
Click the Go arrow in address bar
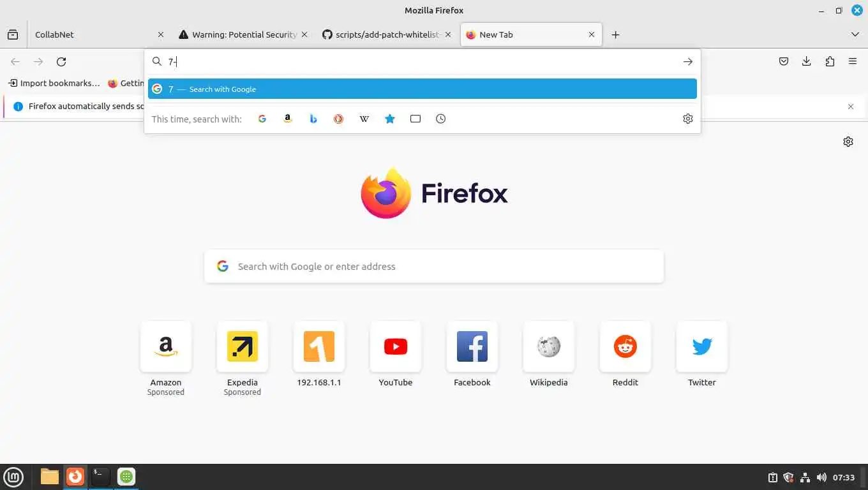pos(688,62)
